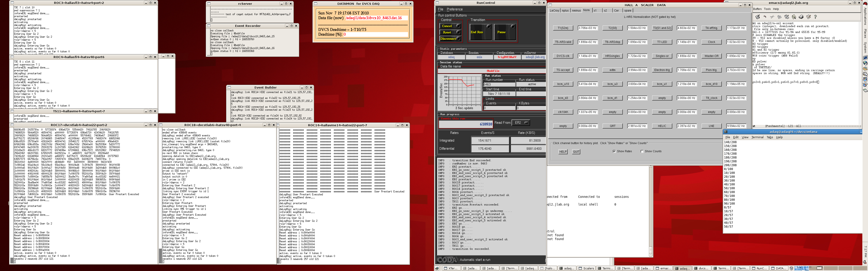Click the ROC18 terminal vertical scrollbar
Viewport: 868px width, 271px height.
click(x=160, y=195)
